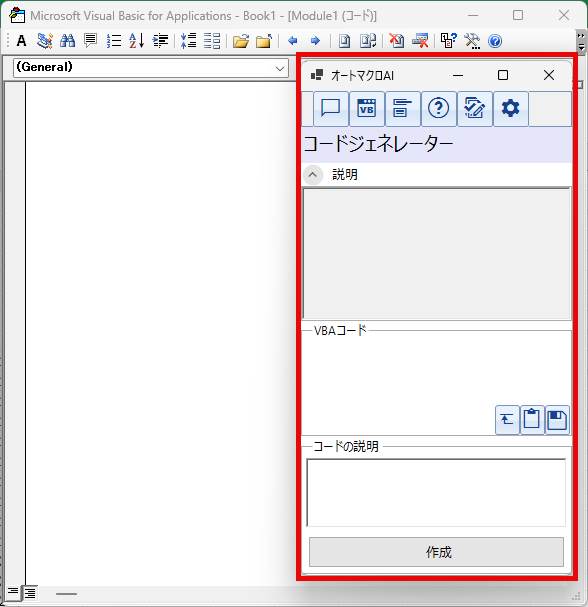Expand toolbar overflow options arrow
Viewport: 588px width, 607px height.
click(581, 41)
